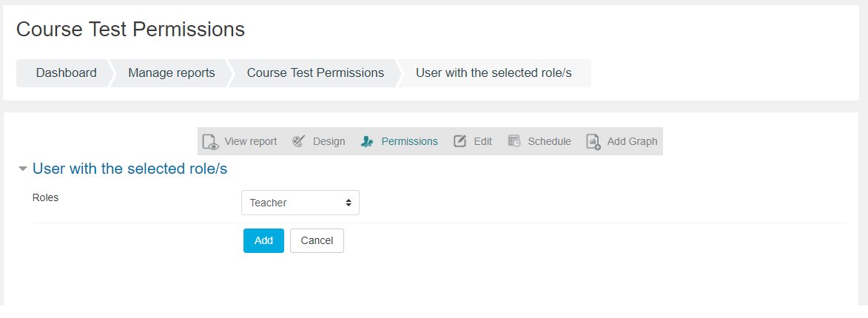Select the Permissions tab label
The height and width of the screenshot is (318, 868).
point(410,141)
